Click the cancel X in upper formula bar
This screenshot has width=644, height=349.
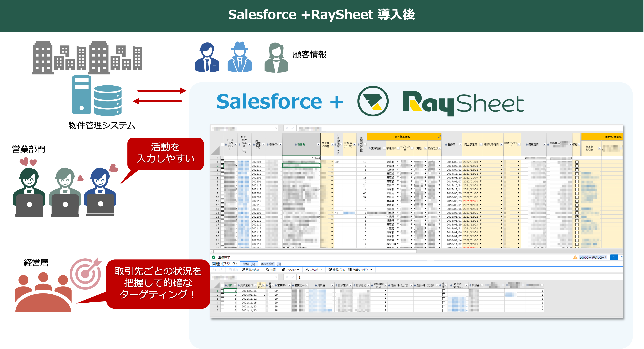(287, 128)
